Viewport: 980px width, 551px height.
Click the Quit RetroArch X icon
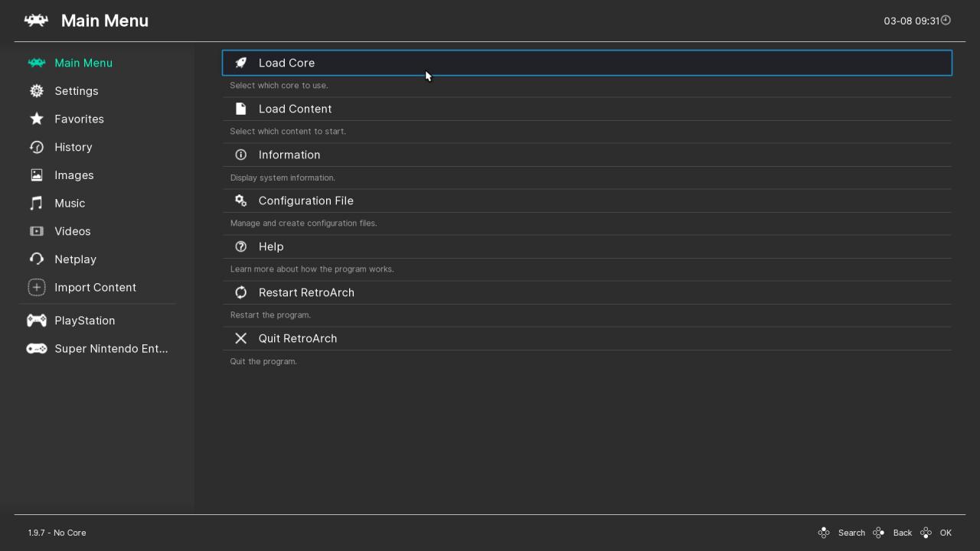click(240, 338)
